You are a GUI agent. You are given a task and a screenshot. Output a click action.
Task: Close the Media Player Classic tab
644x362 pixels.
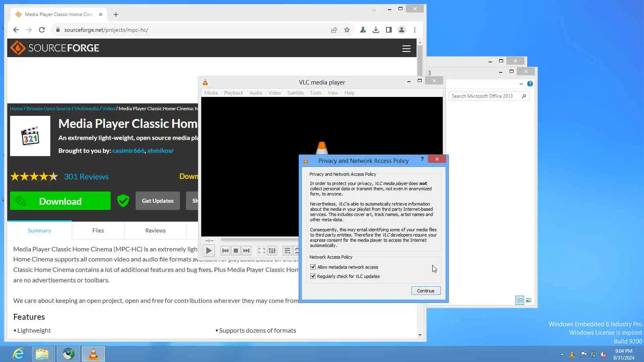click(101, 14)
